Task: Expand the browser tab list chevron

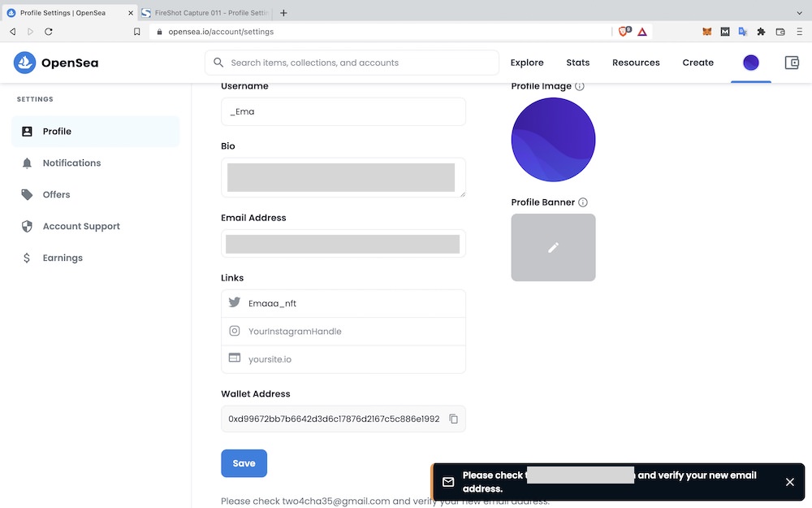Action: pos(800,13)
